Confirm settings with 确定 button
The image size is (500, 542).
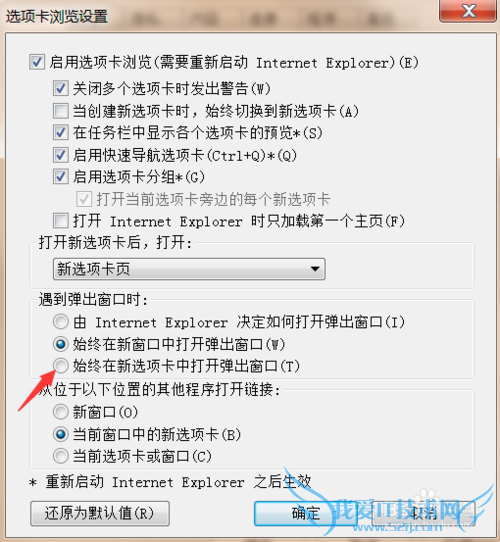click(306, 514)
